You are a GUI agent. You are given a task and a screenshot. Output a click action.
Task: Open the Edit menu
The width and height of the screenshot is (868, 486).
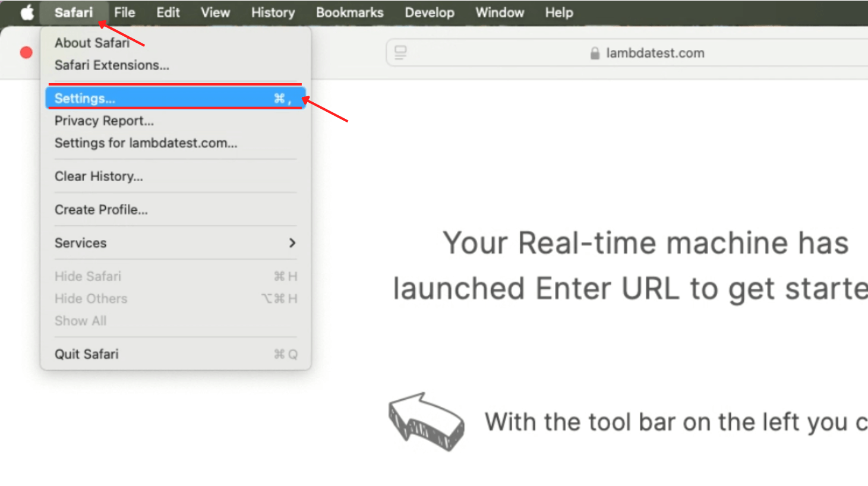[x=168, y=12]
